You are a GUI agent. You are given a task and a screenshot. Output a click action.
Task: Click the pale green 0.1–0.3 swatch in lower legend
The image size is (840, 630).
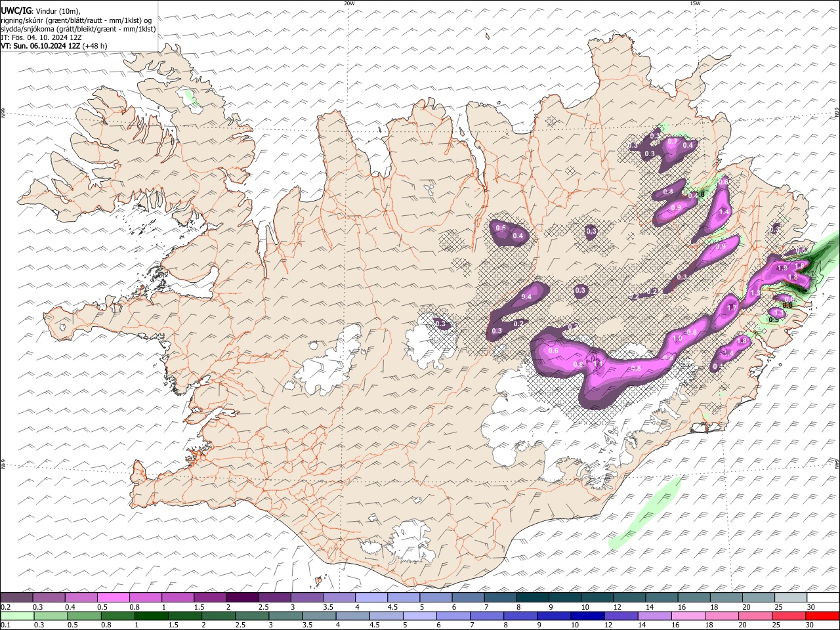point(16,616)
